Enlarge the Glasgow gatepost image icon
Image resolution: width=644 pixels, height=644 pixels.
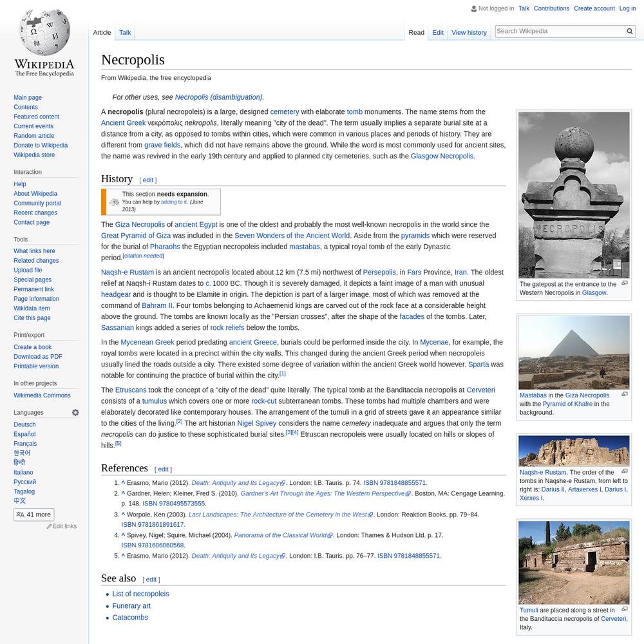click(x=624, y=283)
